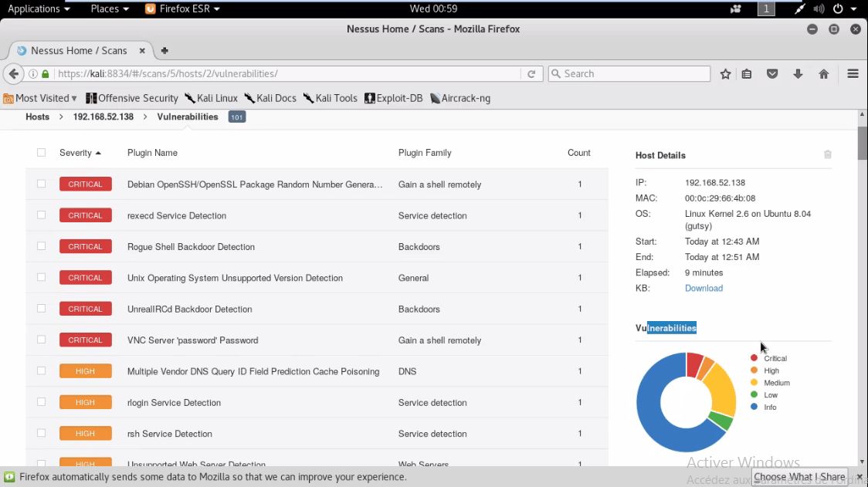Click the green padlock security icon
This screenshot has width=868, height=487.
click(x=46, y=73)
